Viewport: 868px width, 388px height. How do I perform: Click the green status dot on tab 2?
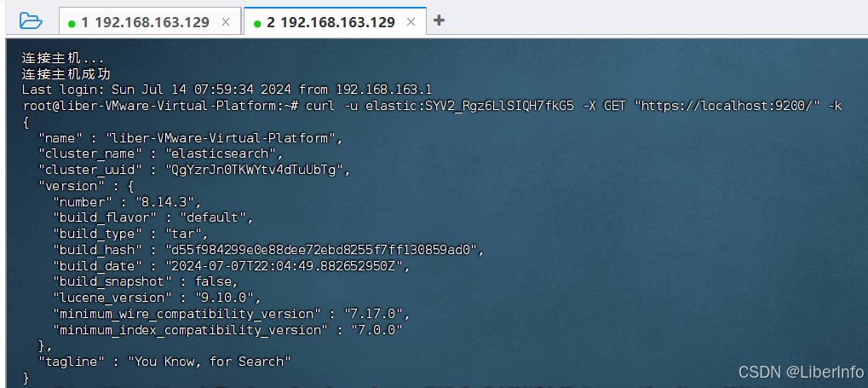click(257, 23)
